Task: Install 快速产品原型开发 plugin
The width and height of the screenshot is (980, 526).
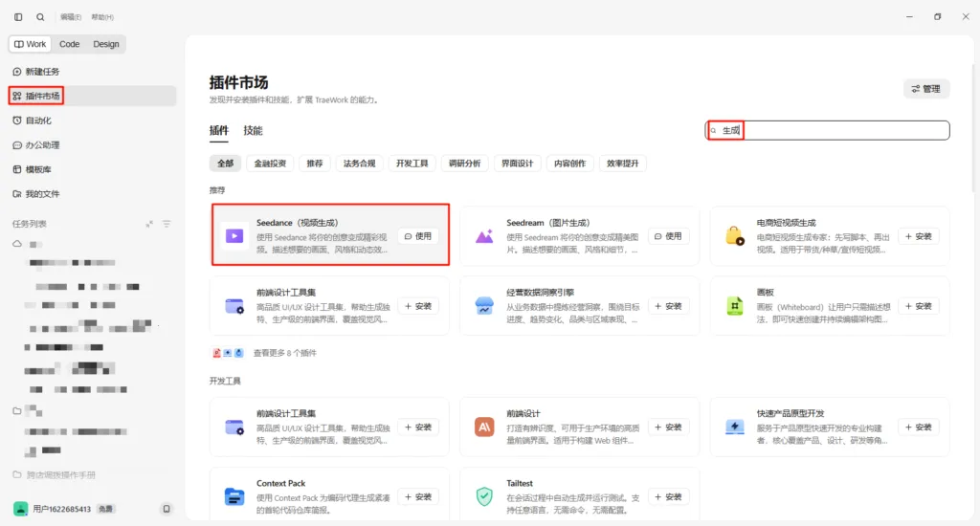Action: [x=918, y=427]
